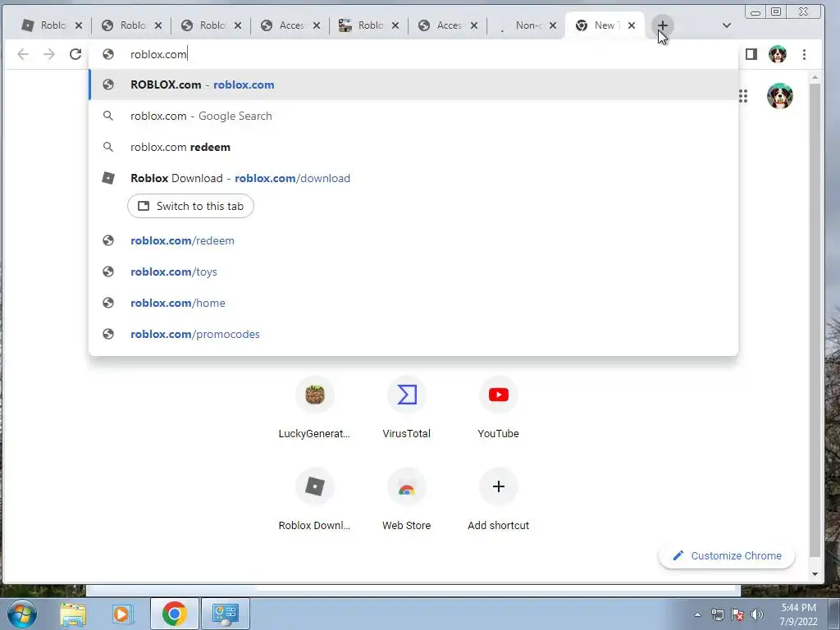Reload the page with refresh icon
Screen dimensions: 840x630
75,54
